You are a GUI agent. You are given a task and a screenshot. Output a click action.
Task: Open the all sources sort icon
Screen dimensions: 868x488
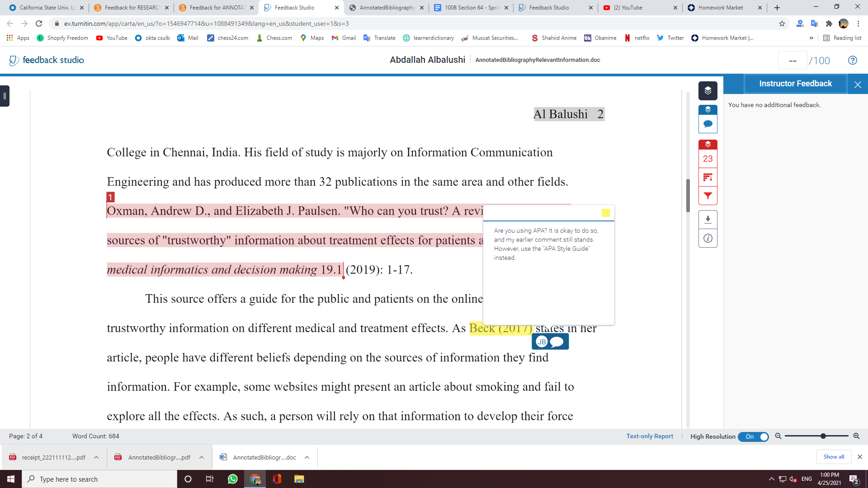click(708, 177)
